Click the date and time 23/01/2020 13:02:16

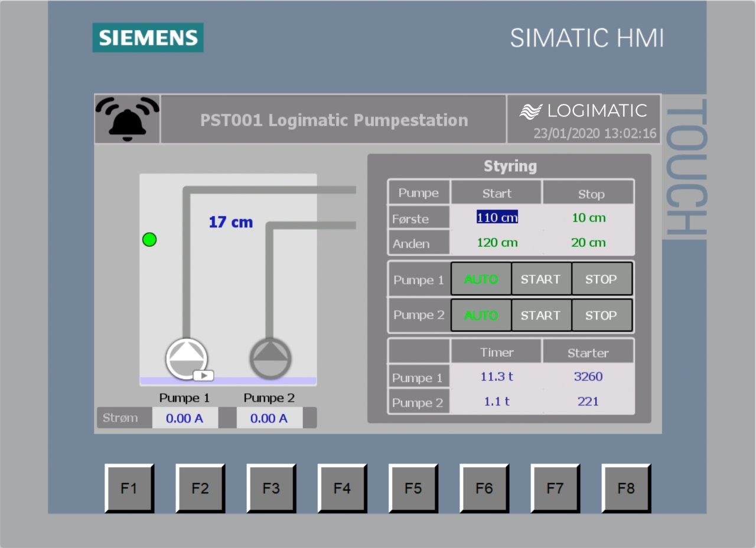595,133
